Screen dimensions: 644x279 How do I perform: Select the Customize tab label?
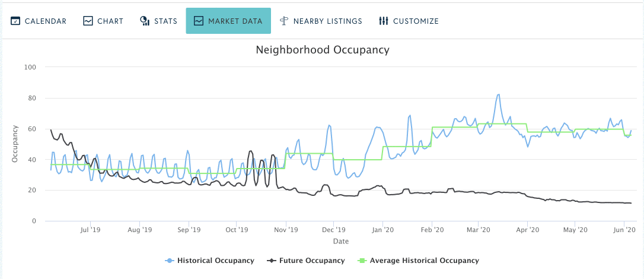pos(416,21)
